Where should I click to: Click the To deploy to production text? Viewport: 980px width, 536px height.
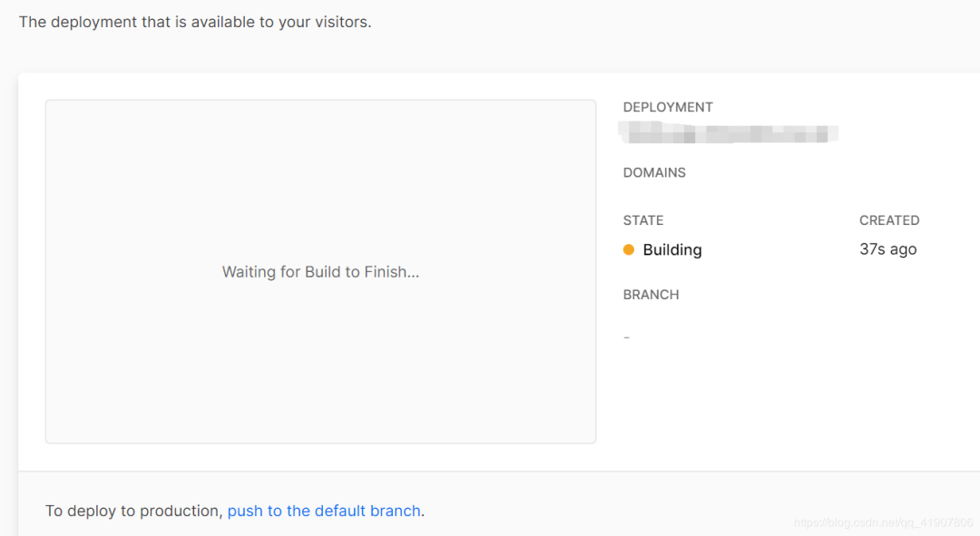pos(133,511)
